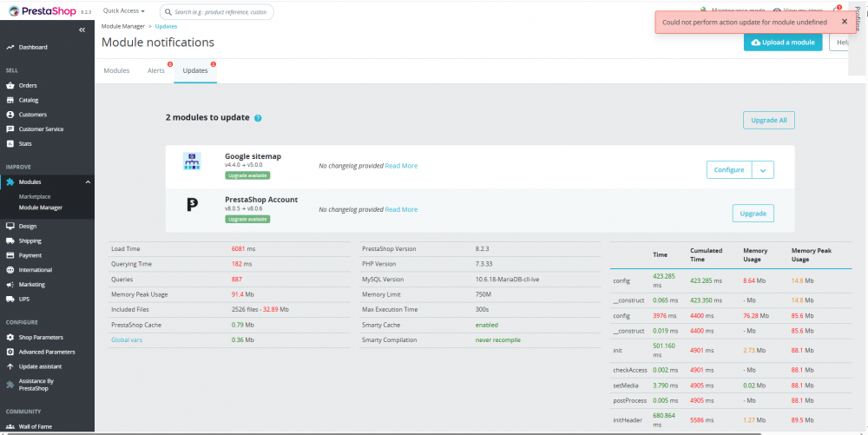The image size is (868, 435).
Task: Click the Memory Limit 750M value
Action: (483, 294)
